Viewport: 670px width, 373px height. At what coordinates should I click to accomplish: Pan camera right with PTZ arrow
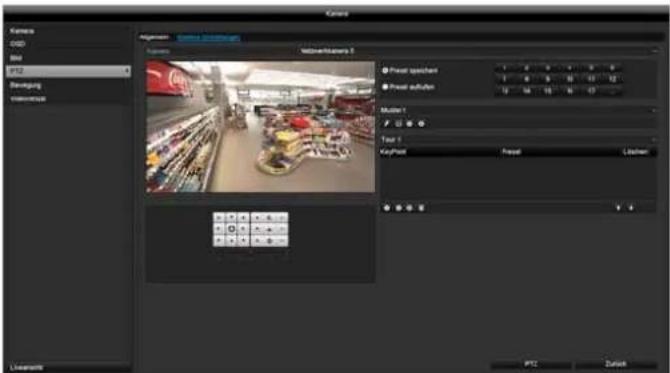(244, 229)
